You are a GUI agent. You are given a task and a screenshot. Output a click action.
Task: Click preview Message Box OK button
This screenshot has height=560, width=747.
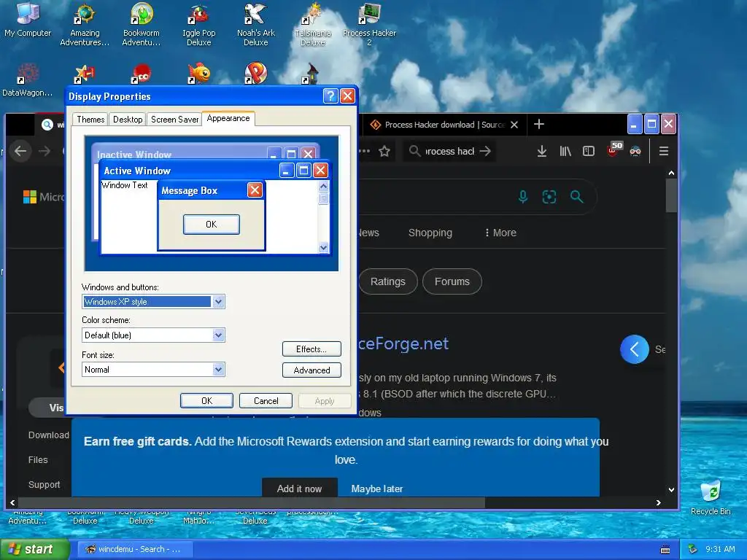point(211,225)
